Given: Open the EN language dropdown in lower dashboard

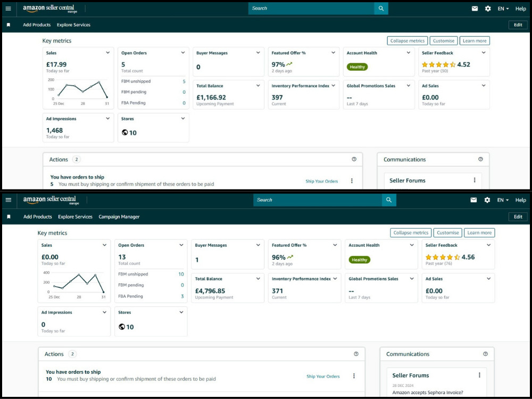Looking at the screenshot, I should pos(503,200).
